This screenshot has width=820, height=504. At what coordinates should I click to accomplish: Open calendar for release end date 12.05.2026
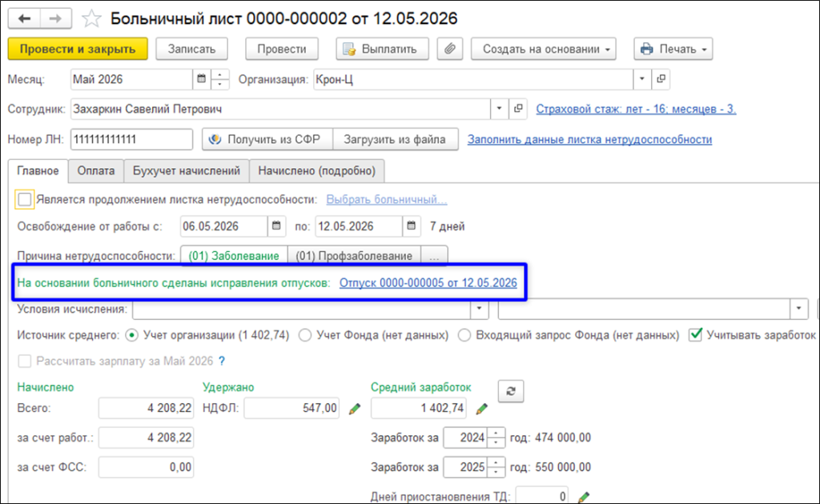(412, 226)
